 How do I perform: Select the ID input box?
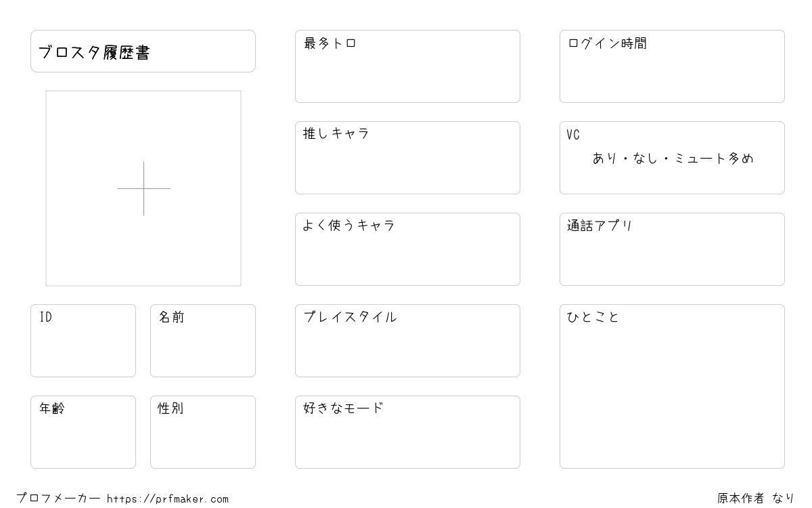tap(83, 341)
